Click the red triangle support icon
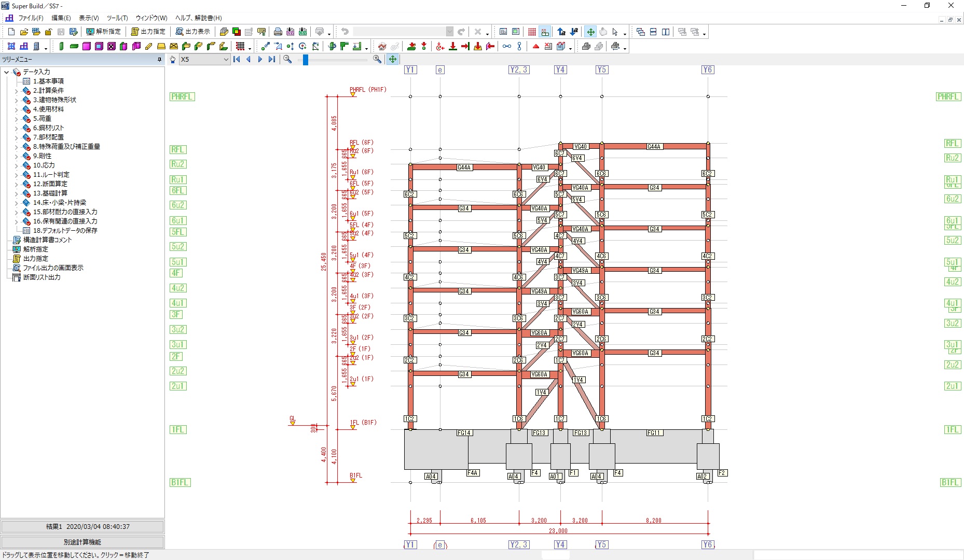 536,47
